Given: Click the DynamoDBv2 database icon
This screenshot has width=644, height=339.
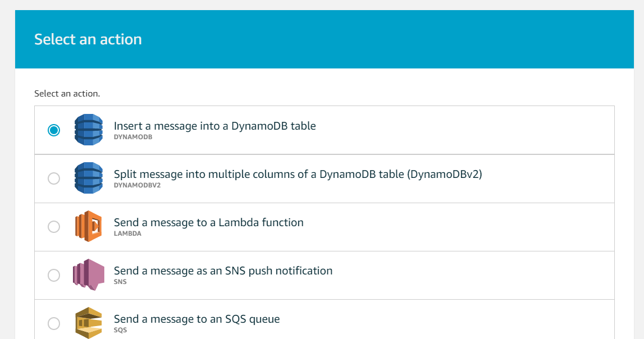Looking at the screenshot, I should pyautogui.click(x=89, y=178).
